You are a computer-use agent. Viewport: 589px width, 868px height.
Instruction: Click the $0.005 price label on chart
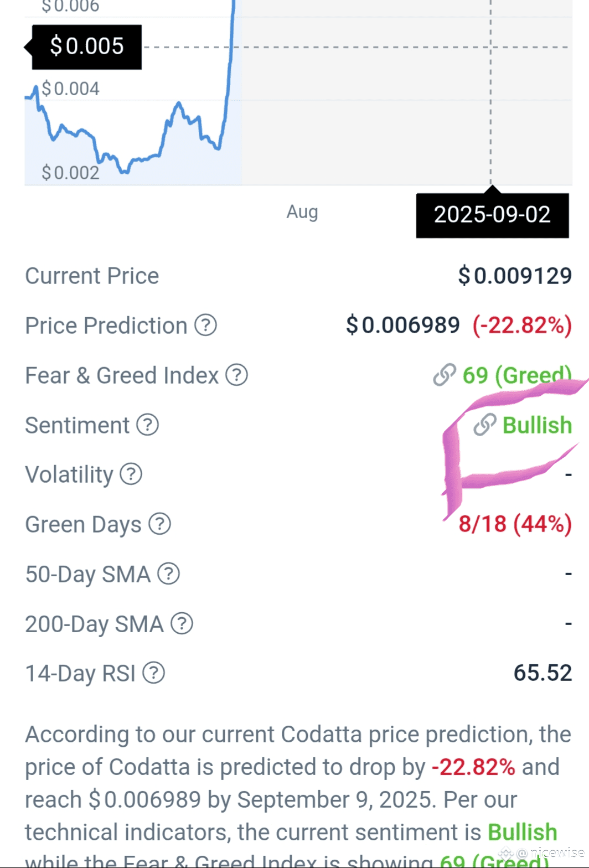click(86, 47)
